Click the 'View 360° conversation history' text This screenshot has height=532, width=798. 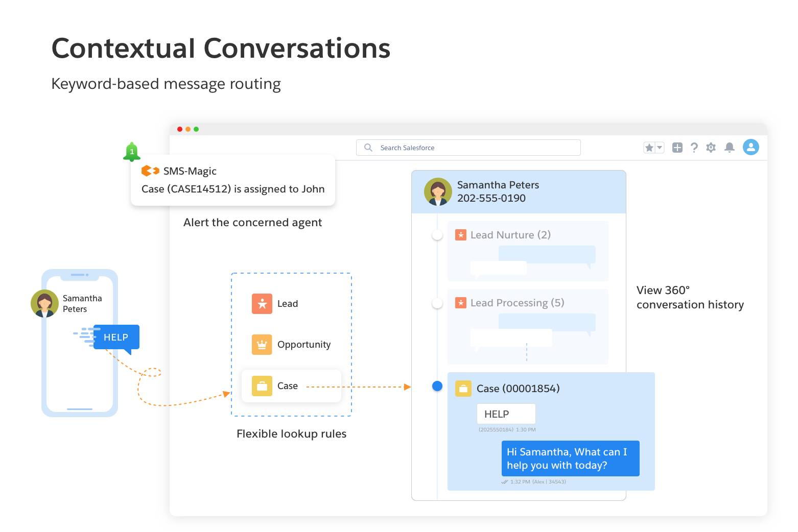click(690, 298)
